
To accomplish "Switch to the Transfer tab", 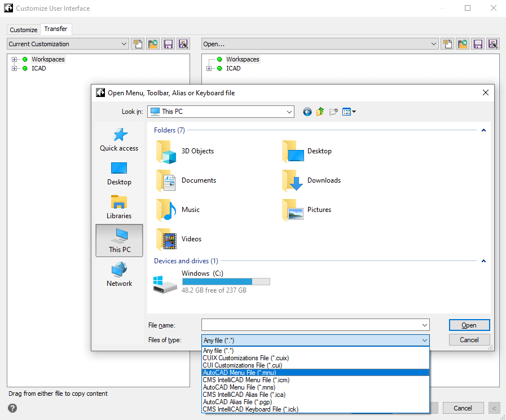I will point(56,29).
